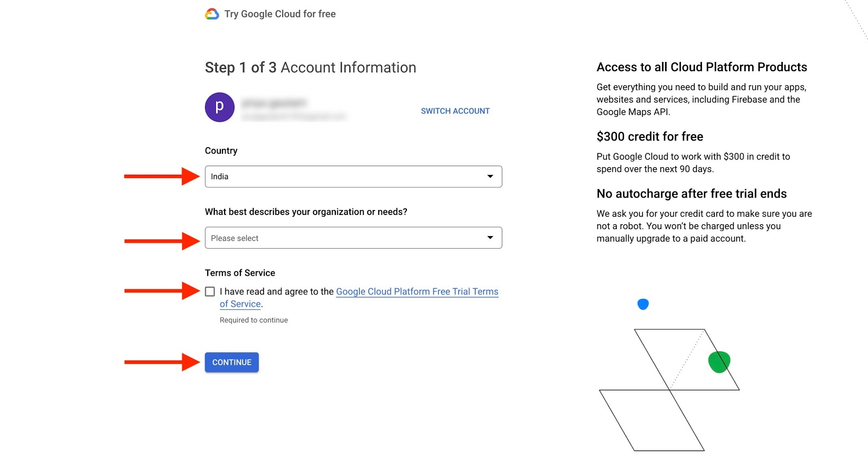This screenshot has height=456, width=868.
Task: Click the 'Terms of Service' section label
Action: pos(240,273)
